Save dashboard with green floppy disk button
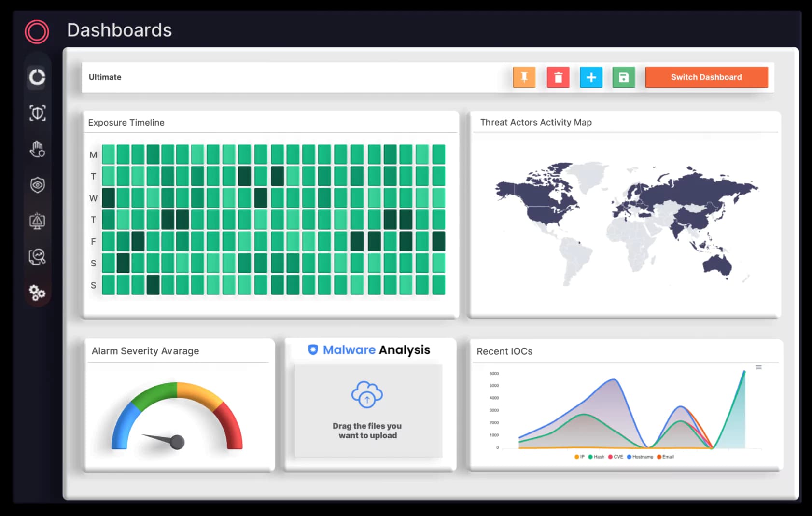This screenshot has width=812, height=516. pos(624,77)
